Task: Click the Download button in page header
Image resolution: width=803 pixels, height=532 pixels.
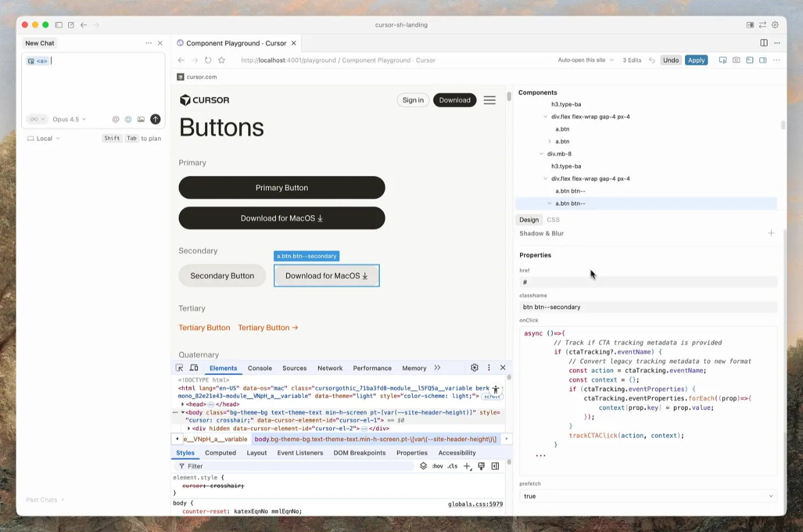Action: pyautogui.click(x=455, y=100)
